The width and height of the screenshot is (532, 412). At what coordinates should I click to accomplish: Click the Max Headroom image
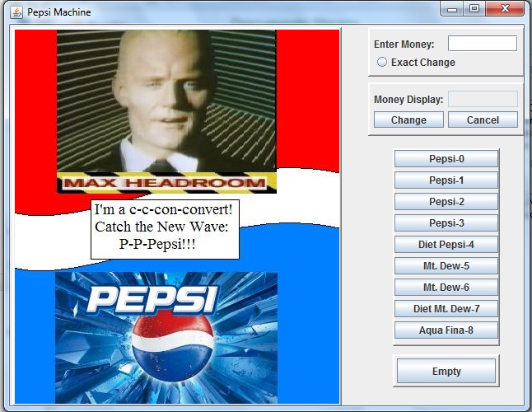[x=166, y=112]
